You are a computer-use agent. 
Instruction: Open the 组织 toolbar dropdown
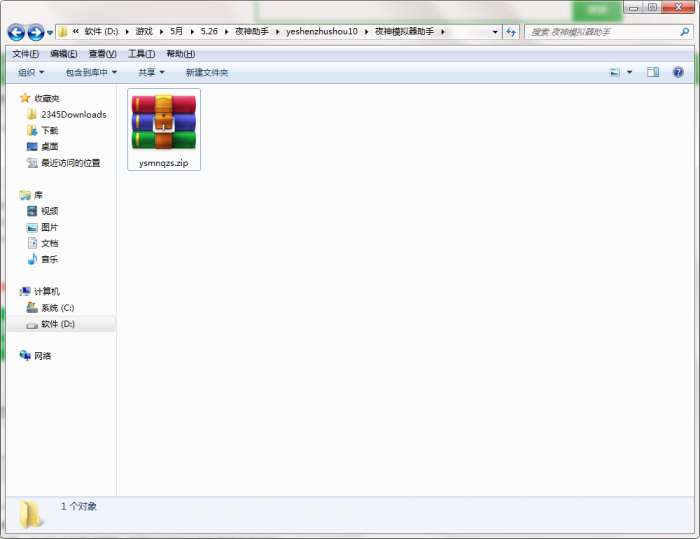coord(31,72)
